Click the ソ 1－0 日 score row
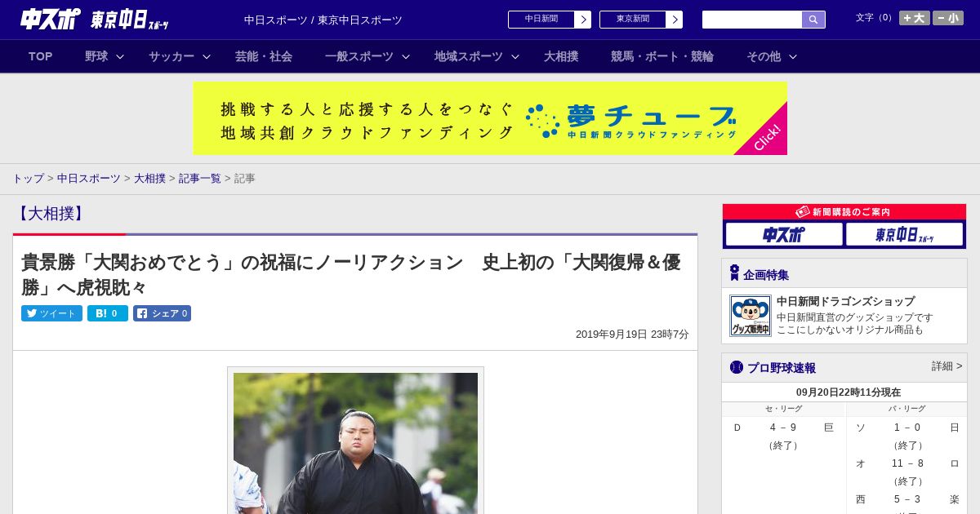Viewport: 980px width, 514px height. (x=906, y=428)
